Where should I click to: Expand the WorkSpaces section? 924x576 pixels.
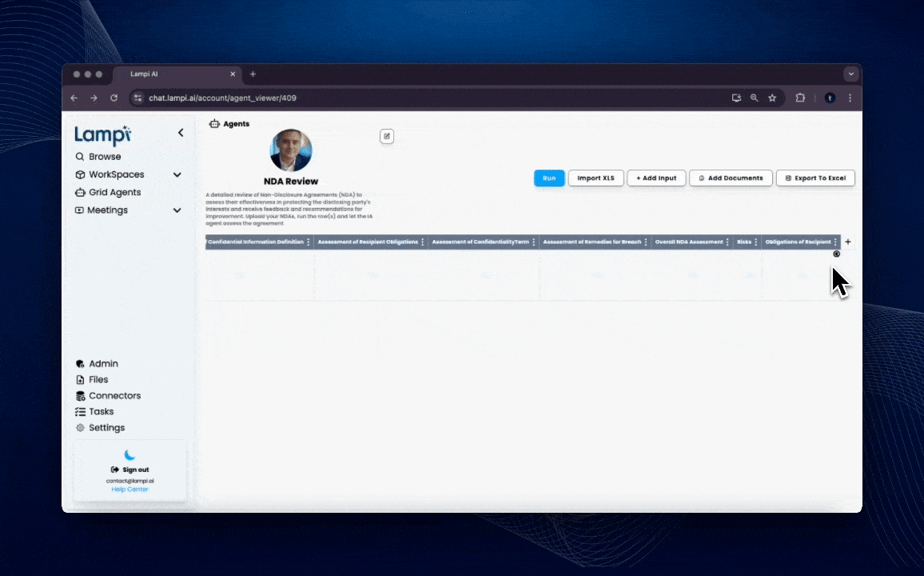pyautogui.click(x=177, y=174)
